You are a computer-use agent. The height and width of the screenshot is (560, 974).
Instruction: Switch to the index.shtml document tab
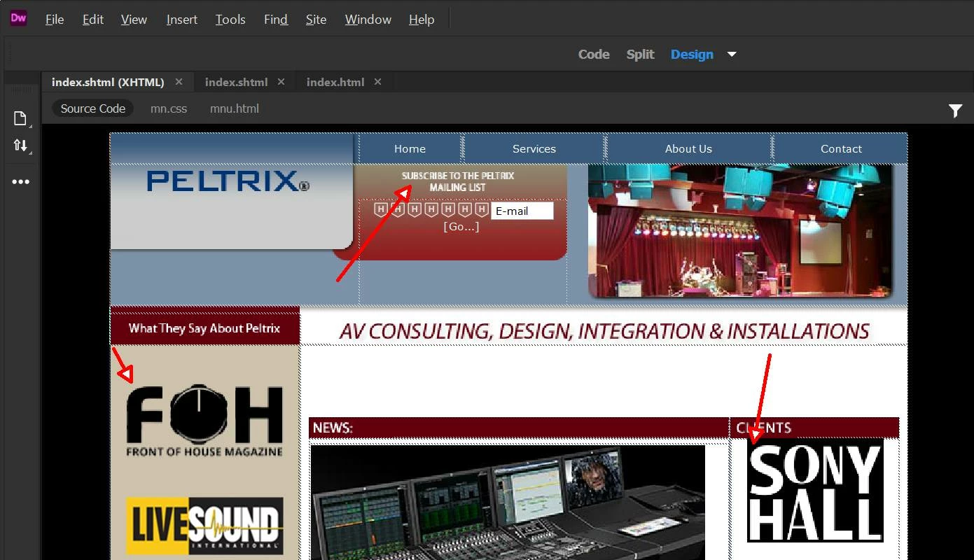[x=236, y=82]
